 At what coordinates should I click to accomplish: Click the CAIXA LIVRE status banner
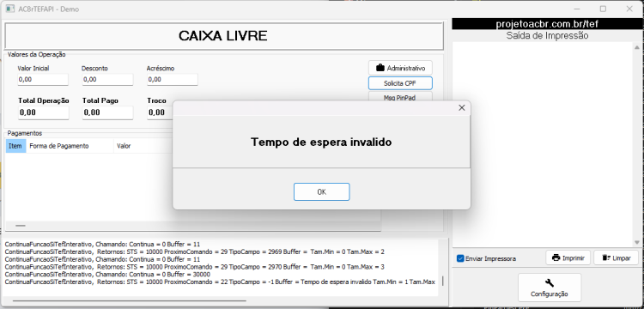224,36
